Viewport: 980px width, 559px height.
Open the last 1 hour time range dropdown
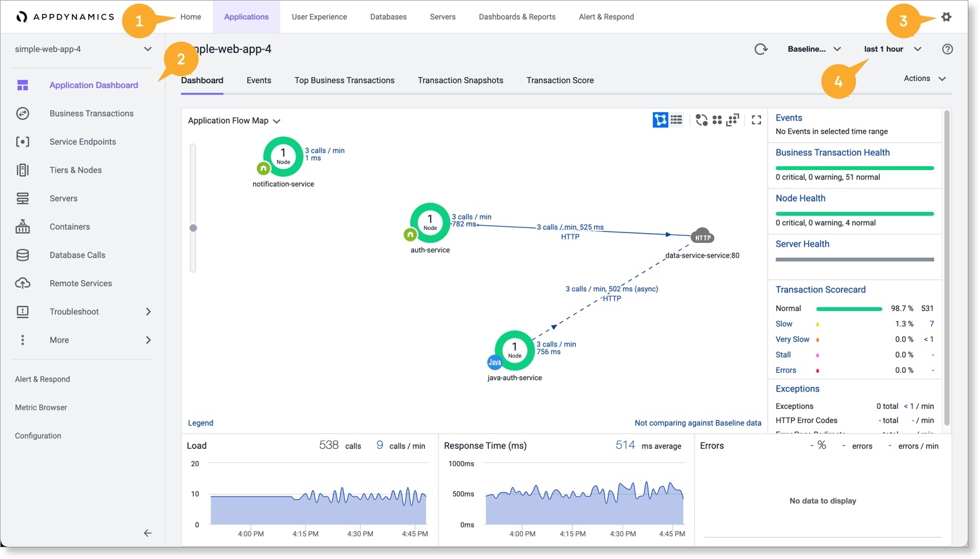(x=892, y=49)
